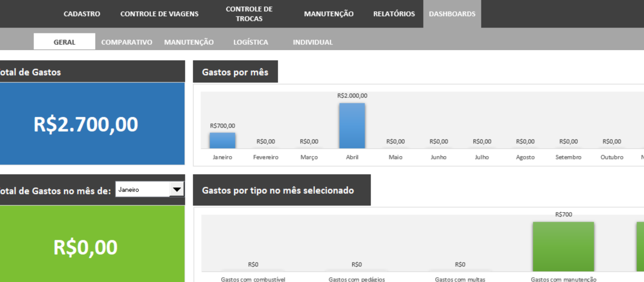Open CONTROLE DE TROCAS tab

(249, 14)
